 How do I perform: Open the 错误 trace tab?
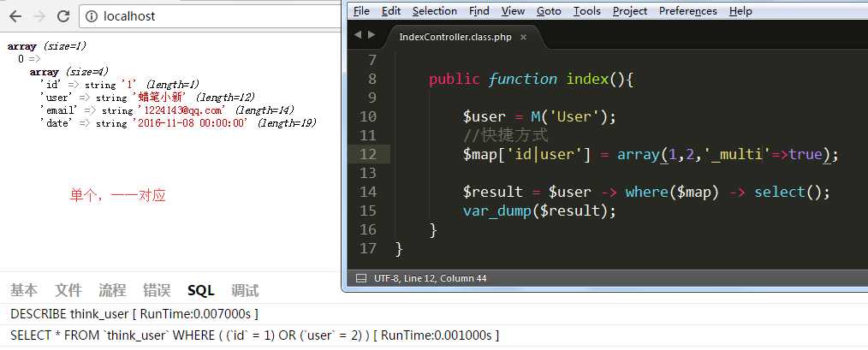tap(157, 290)
